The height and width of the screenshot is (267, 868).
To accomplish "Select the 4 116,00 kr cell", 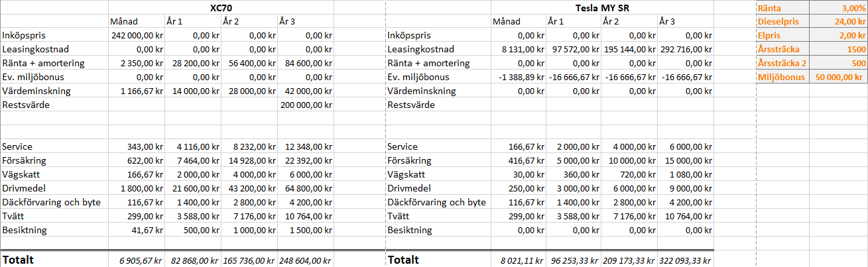I will coord(193,146).
